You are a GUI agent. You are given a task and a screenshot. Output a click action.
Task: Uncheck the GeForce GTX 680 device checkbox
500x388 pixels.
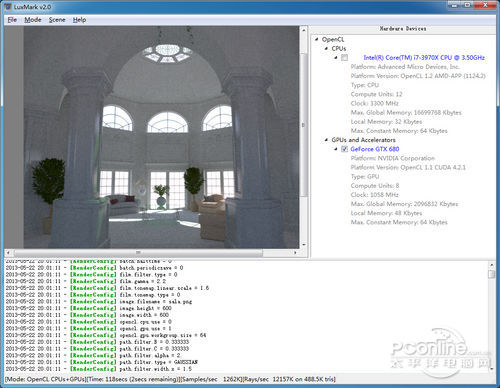(344, 149)
